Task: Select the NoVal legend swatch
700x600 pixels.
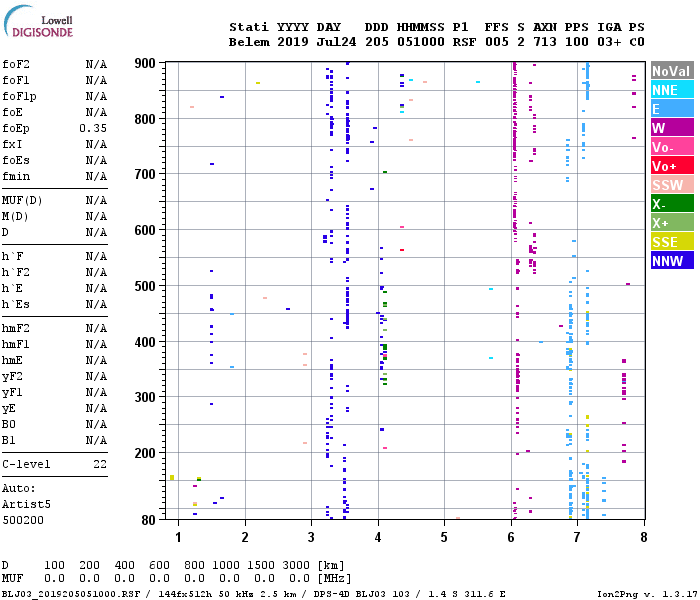Action: click(672, 71)
